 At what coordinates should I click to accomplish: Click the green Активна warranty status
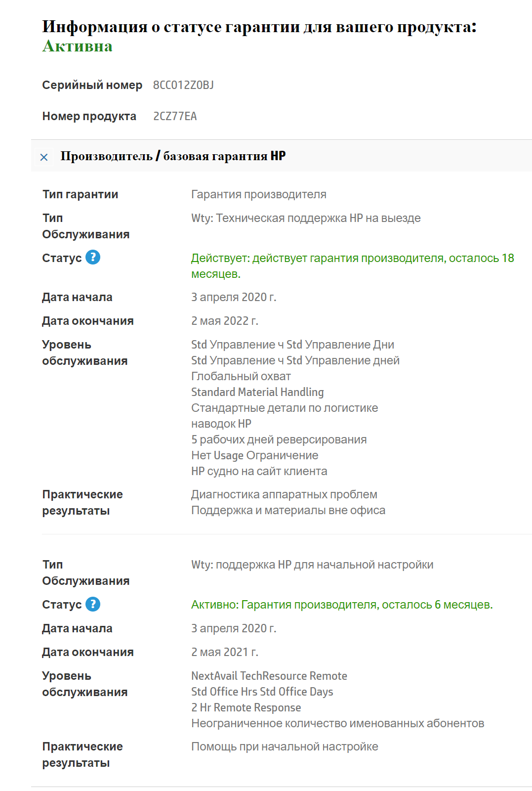(x=78, y=46)
